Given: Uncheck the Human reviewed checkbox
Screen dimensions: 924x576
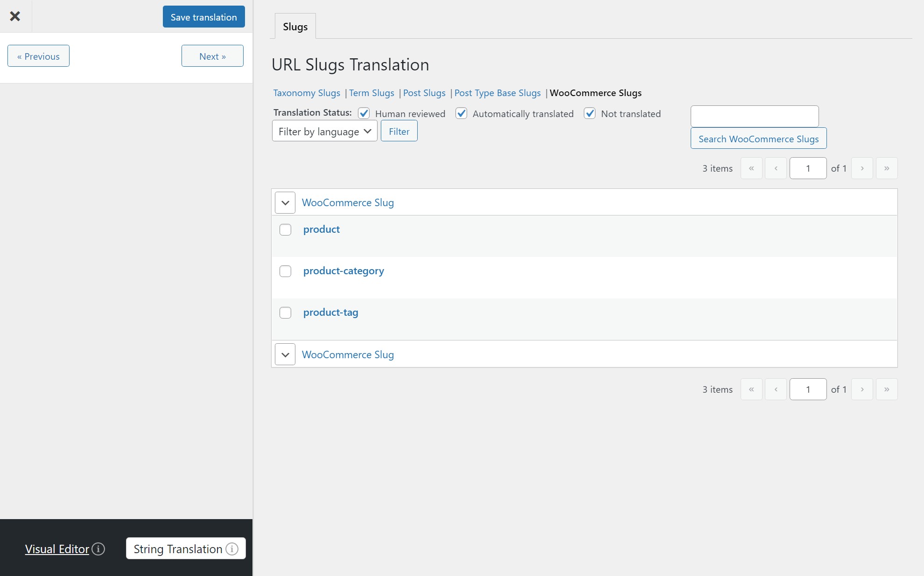Looking at the screenshot, I should (x=364, y=113).
